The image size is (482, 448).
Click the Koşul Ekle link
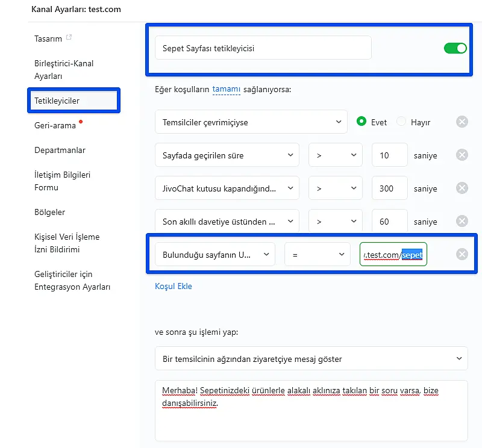174,286
